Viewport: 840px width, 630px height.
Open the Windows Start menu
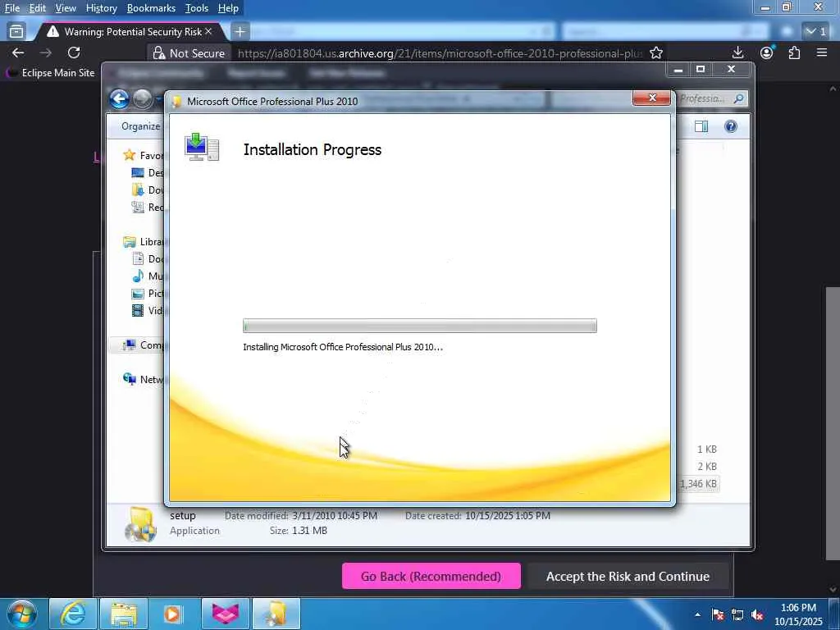click(22, 614)
